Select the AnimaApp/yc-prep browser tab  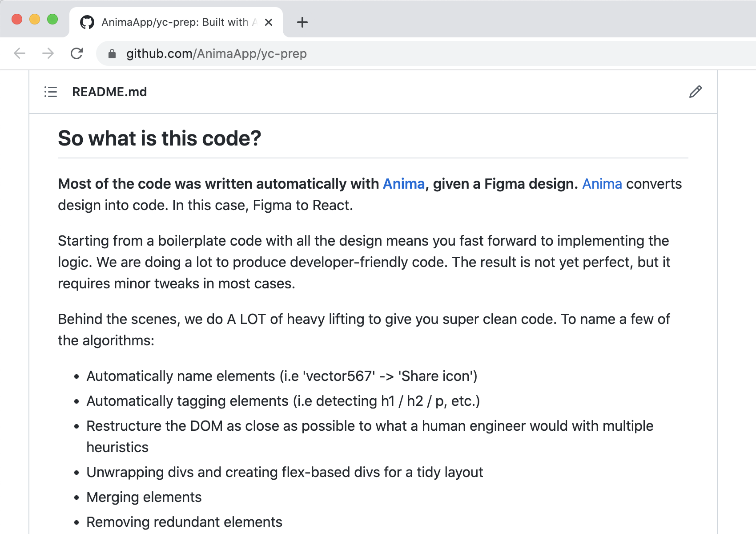pyautogui.click(x=176, y=22)
